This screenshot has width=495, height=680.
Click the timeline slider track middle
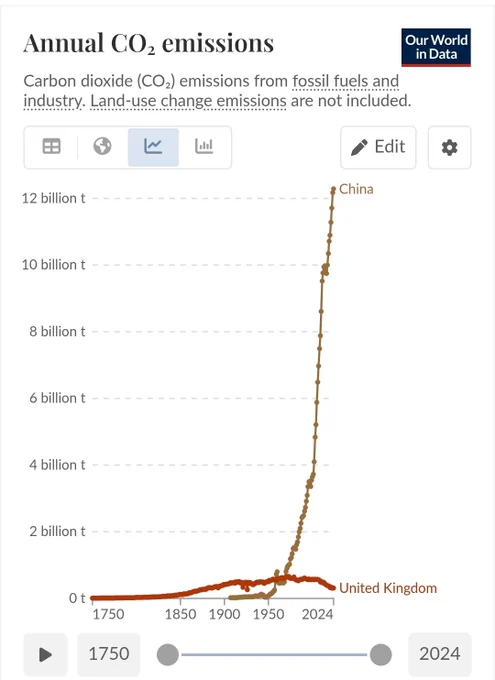pos(274,654)
